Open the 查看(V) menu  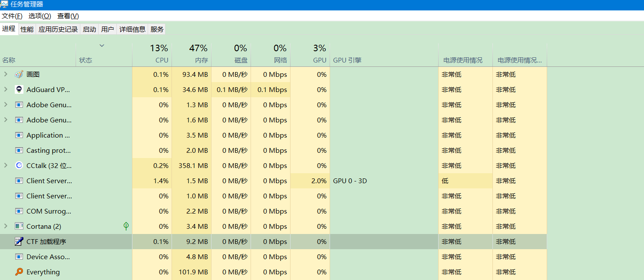68,16
